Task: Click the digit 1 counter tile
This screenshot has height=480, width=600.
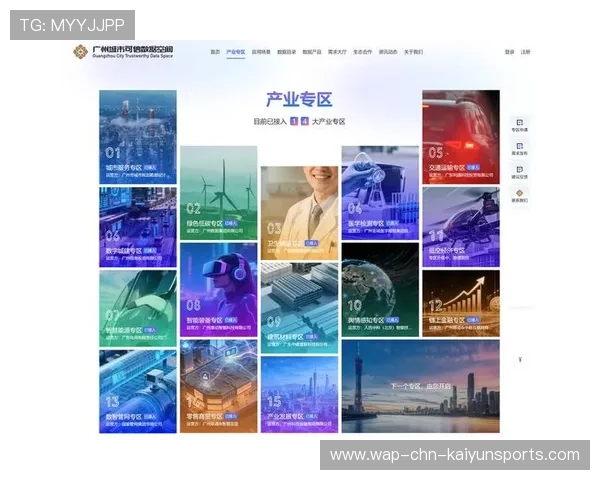Action: (x=294, y=121)
